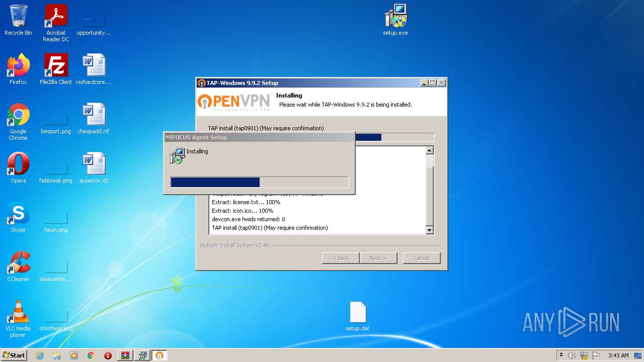The image size is (644, 362).
Task: Switch to the NSFOCUS setup taskbar item
Action: (142, 355)
